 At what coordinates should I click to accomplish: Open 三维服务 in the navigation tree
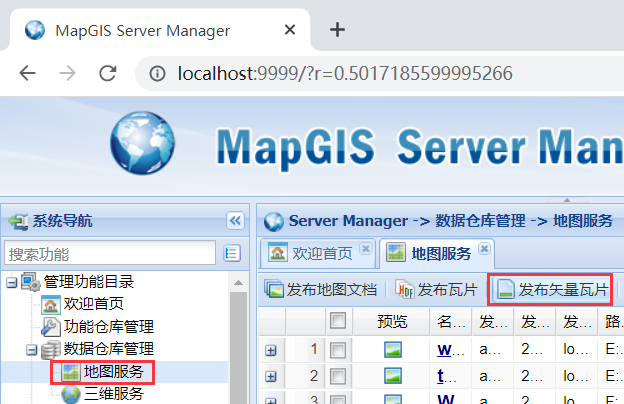(113, 394)
